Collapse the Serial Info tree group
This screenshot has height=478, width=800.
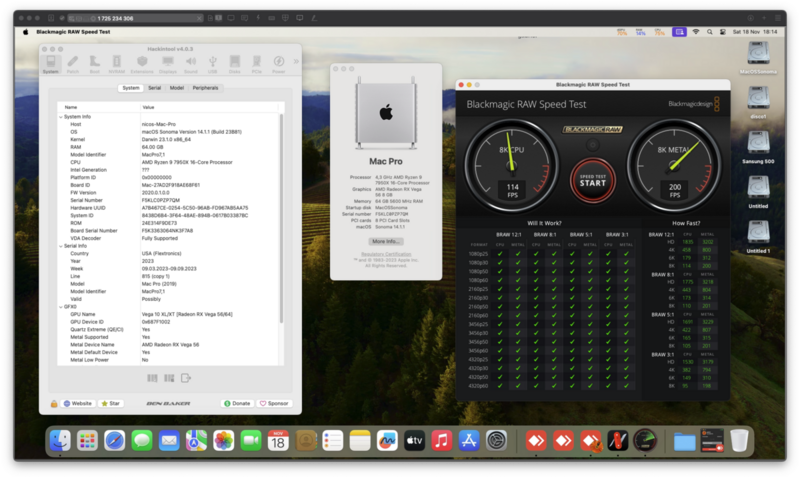pyautogui.click(x=60, y=246)
